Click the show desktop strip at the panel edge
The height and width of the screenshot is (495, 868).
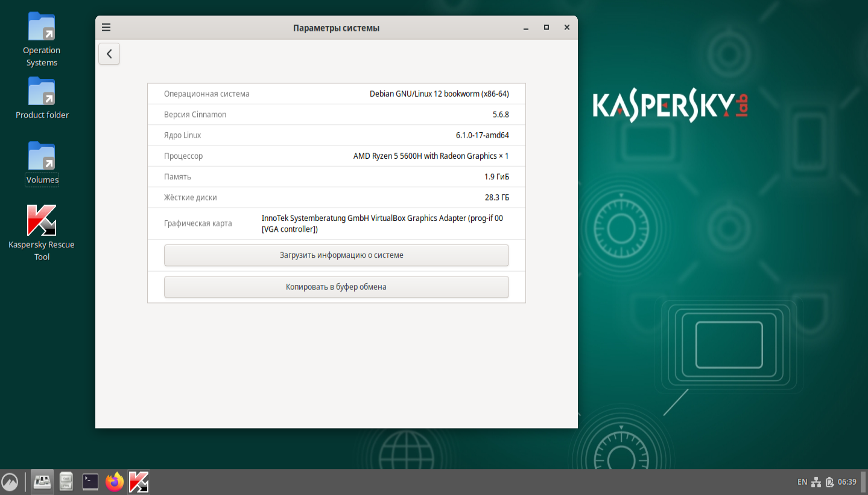coord(864,482)
